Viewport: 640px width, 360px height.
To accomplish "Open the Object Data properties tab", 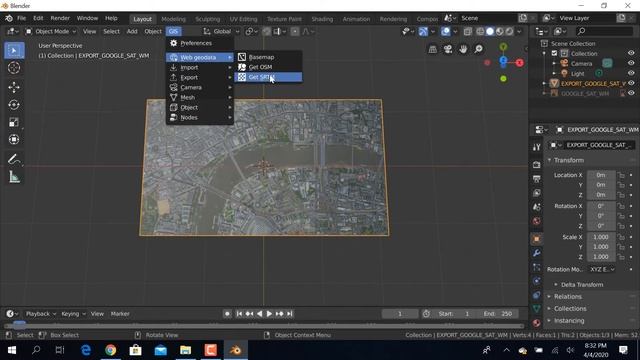I will (536, 309).
